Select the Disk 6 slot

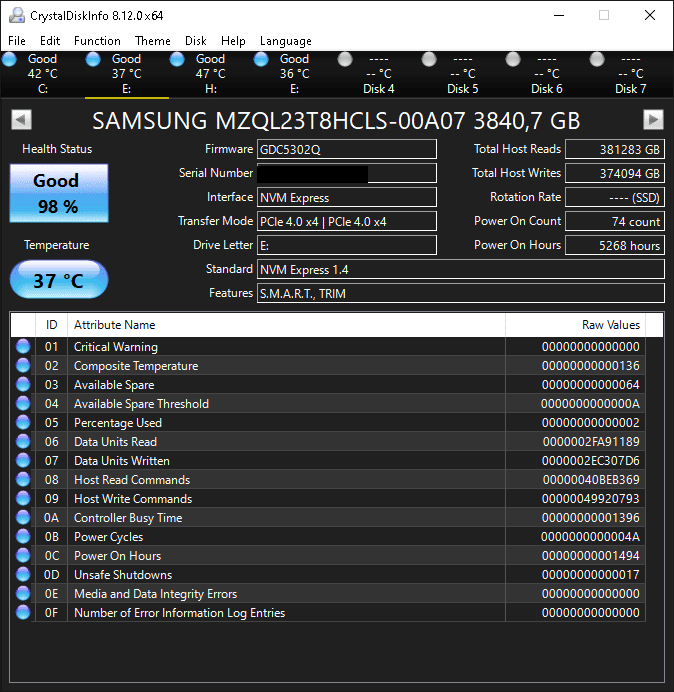click(546, 74)
